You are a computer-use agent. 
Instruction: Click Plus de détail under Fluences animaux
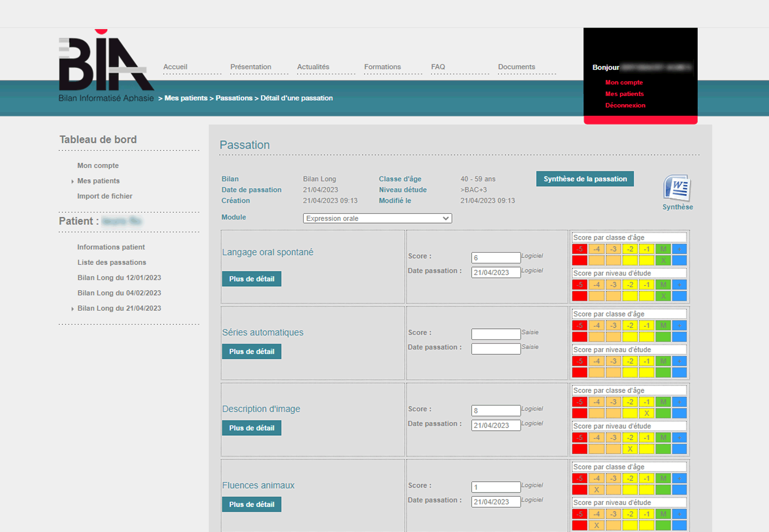(251, 505)
